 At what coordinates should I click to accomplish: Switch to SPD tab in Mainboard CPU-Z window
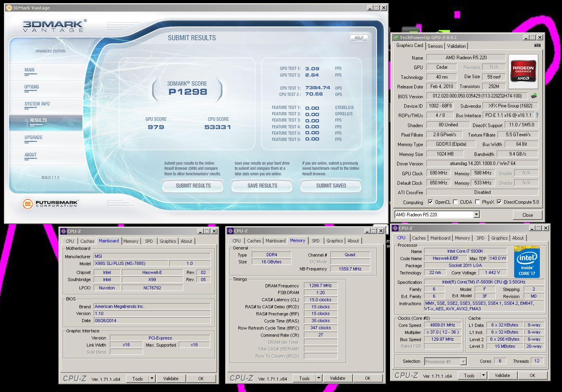(x=149, y=241)
